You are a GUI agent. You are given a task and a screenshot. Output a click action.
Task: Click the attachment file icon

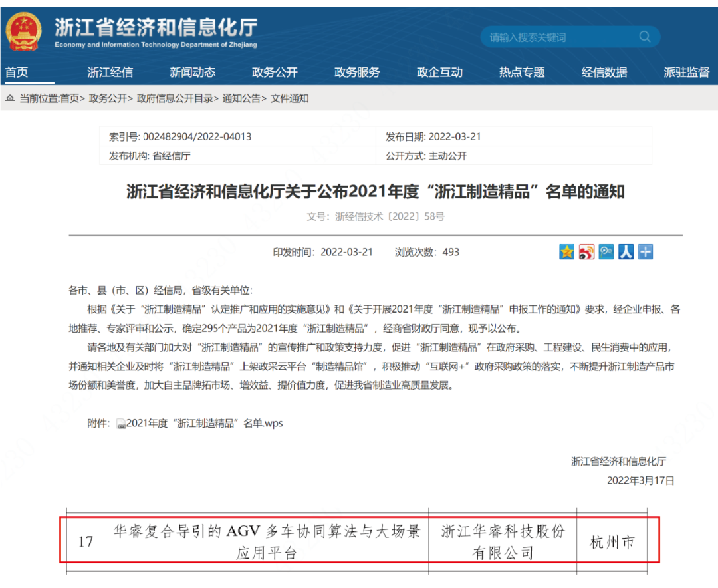click(x=121, y=424)
